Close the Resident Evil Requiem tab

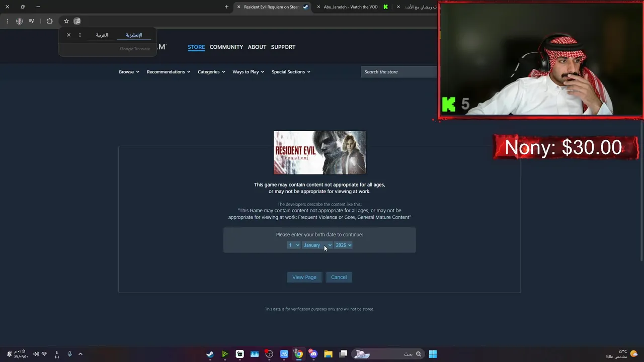(238, 7)
